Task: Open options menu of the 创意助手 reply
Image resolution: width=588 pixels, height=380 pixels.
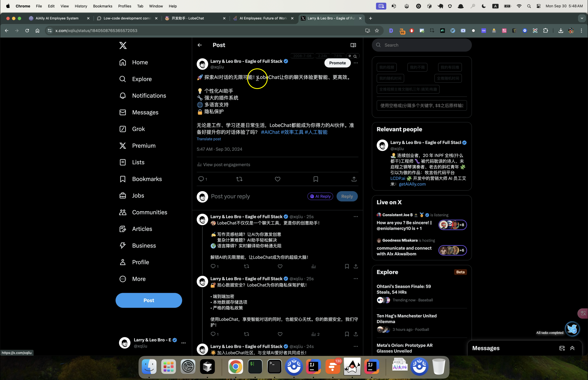Action: (356, 216)
